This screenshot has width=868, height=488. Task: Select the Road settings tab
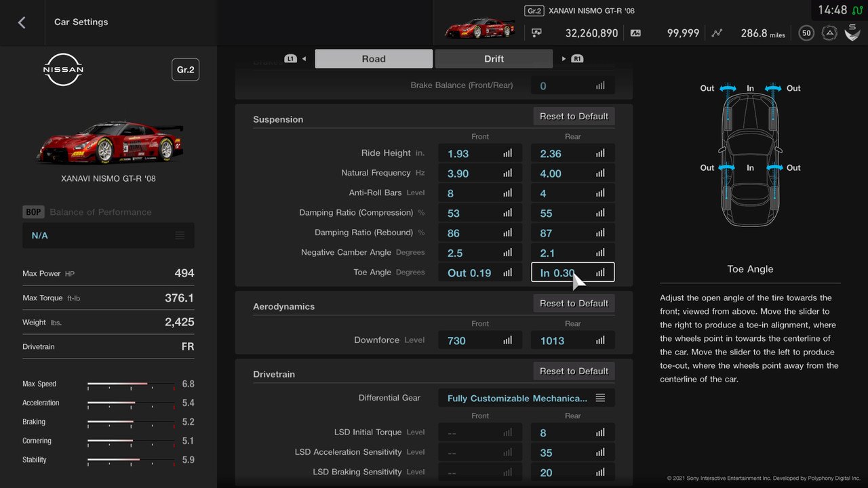point(374,59)
